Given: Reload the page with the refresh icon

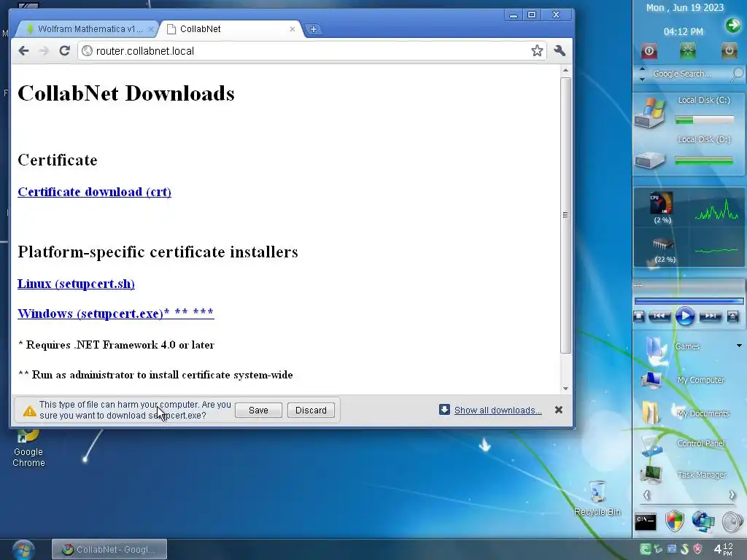Looking at the screenshot, I should tap(65, 50).
